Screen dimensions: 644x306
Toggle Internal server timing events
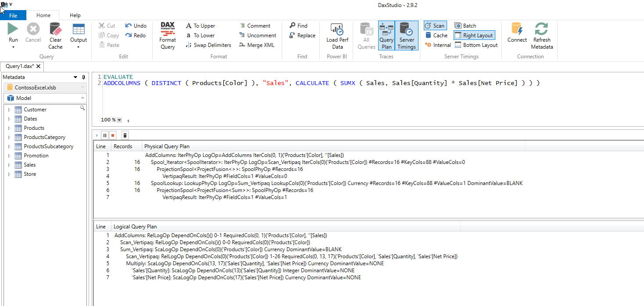pyautogui.click(x=437, y=45)
